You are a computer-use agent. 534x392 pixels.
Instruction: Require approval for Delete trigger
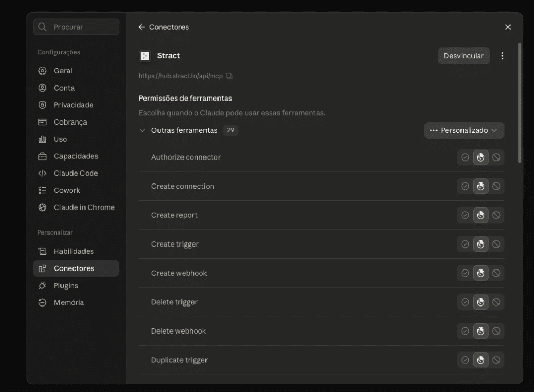pos(480,302)
